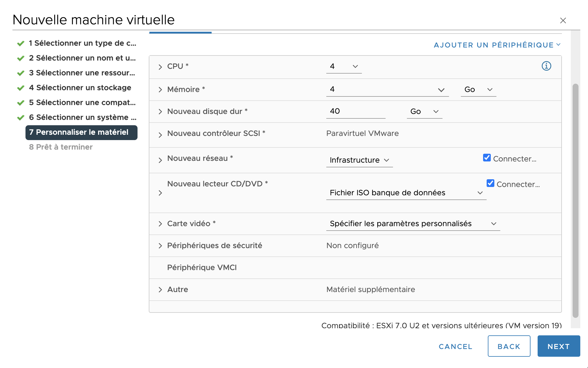Toggle Connecter checkbox for Nouveau réseau
Screen dimensions: 588x368
[x=487, y=158]
